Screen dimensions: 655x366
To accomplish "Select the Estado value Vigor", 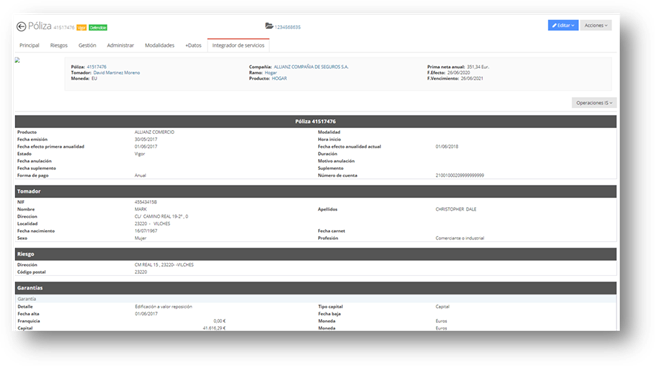I will (x=140, y=154).
